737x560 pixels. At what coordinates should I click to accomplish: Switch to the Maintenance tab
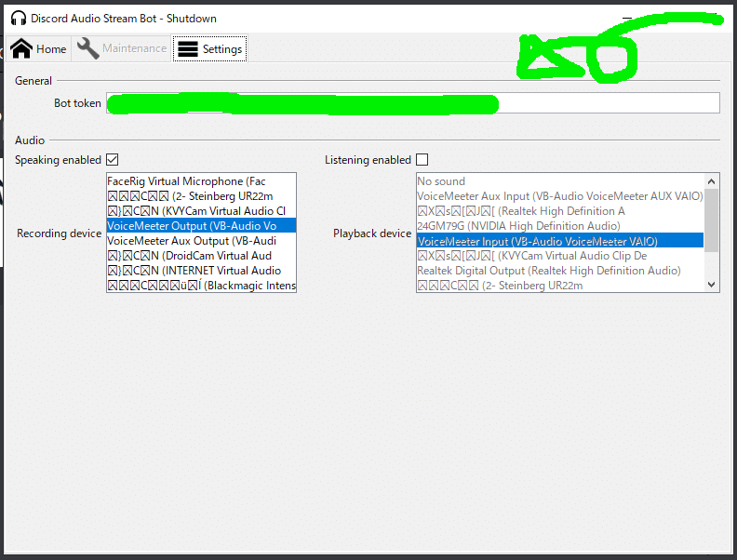click(x=121, y=48)
